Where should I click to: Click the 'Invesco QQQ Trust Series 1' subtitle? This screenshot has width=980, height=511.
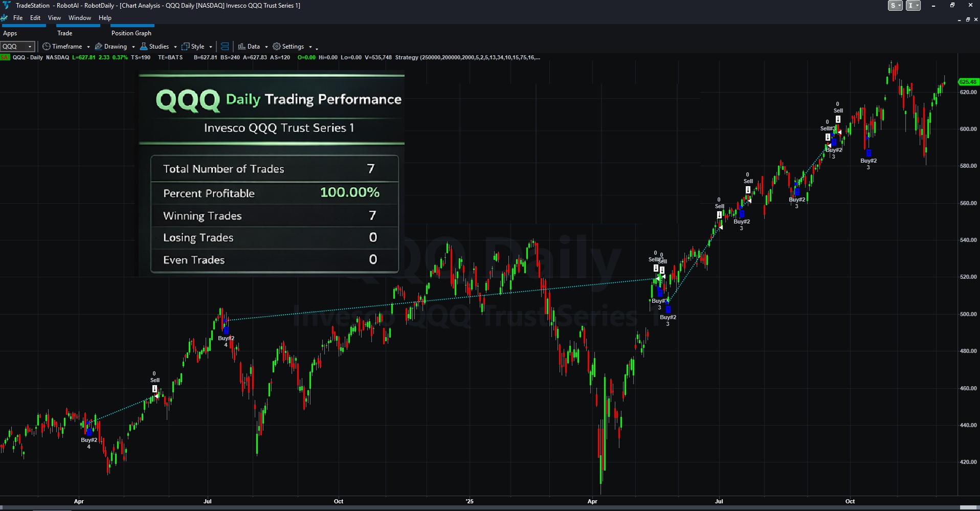pyautogui.click(x=279, y=128)
